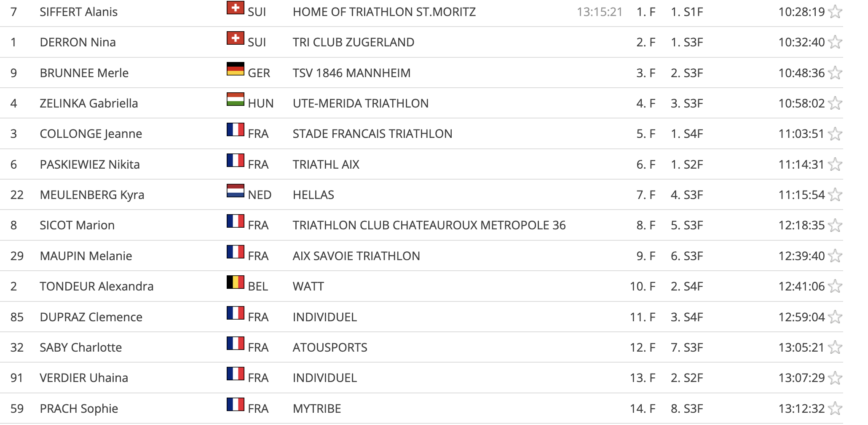The width and height of the screenshot is (868, 425).
Task: Click the star beside COLLONGE Jeanne's time
Action: (x=835, y=134)
